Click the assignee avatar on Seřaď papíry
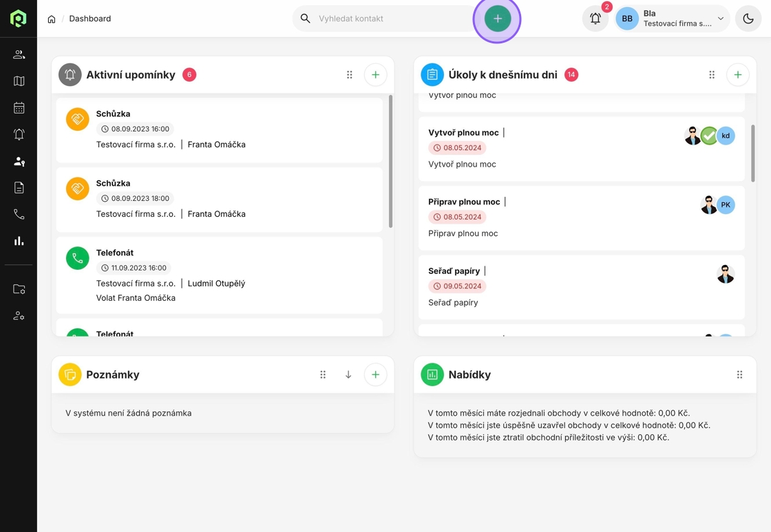Screen dimensions: 771x532 (726, 275)
